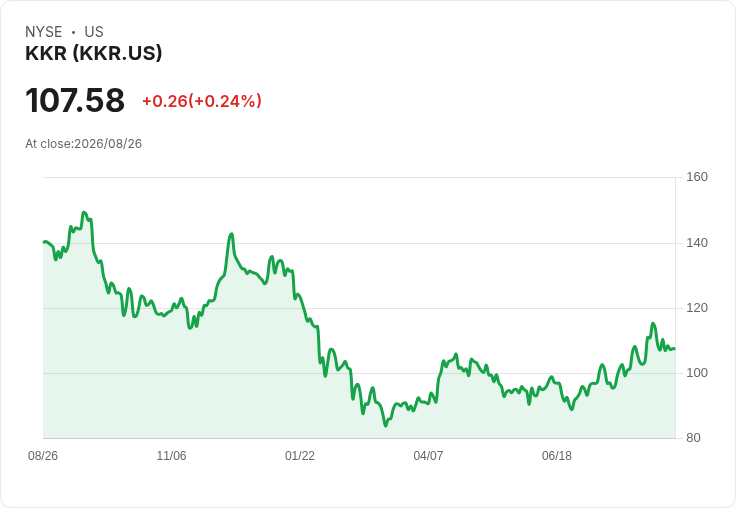The image size is (736, 508).
Task: Click the 06/18 date axis label
Action: [557, 455]
